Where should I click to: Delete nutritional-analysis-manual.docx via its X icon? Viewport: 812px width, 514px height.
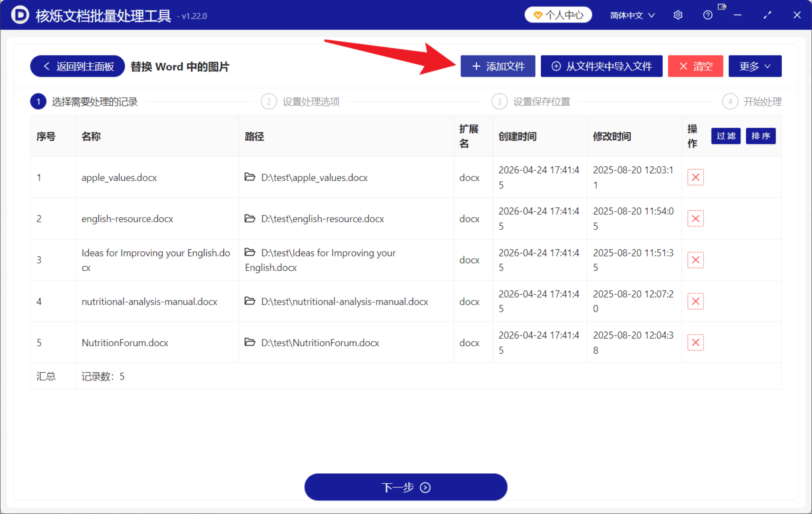(695, 301)
